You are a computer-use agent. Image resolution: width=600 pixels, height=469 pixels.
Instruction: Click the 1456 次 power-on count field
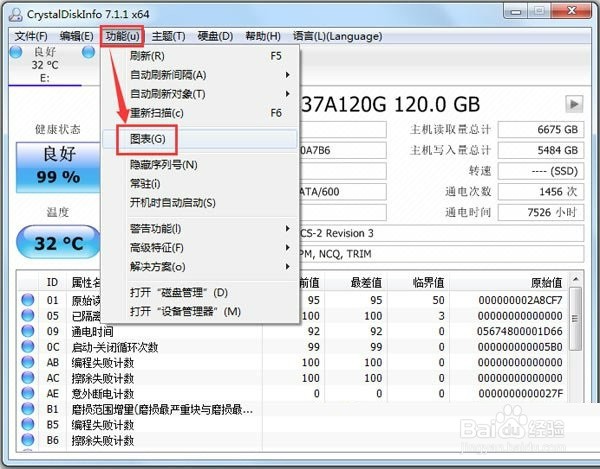click(541, 192)
